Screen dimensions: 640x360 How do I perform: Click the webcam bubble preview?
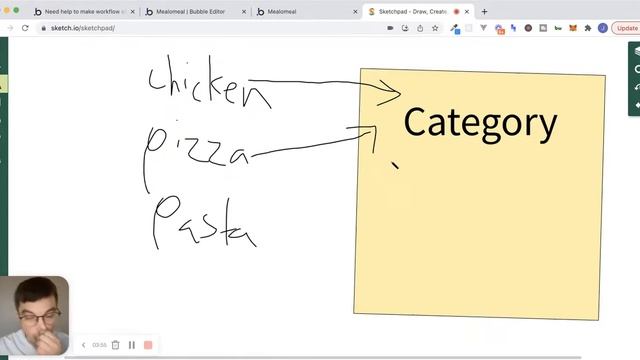pyautogui.click(x=34, y=316)
